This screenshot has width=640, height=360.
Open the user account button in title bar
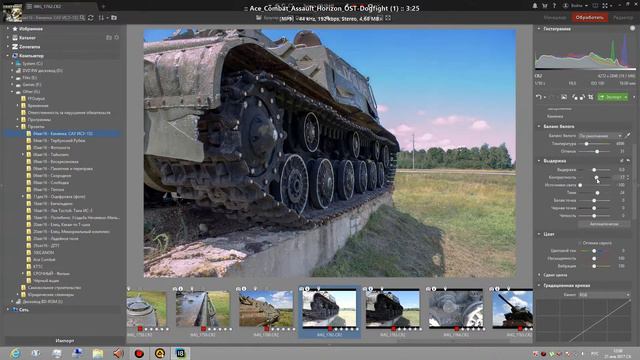click(576, 6)
